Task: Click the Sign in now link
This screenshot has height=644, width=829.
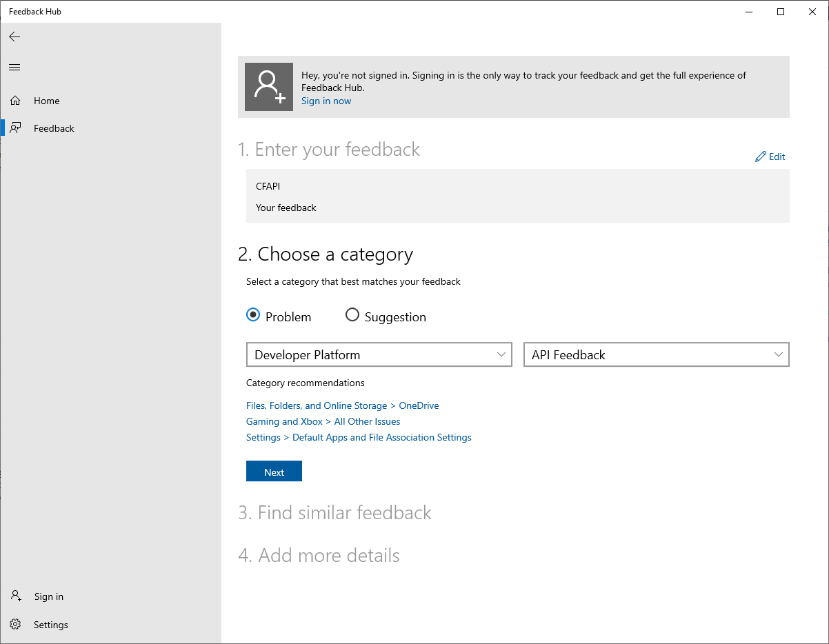Action: click(x=326, y=101)
